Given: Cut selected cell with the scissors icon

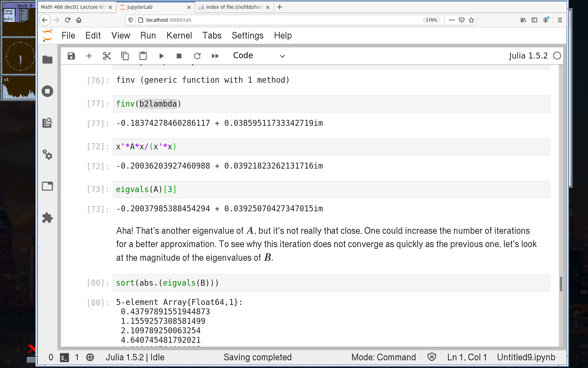Looking at the screenshot, I should click(107, 56).
